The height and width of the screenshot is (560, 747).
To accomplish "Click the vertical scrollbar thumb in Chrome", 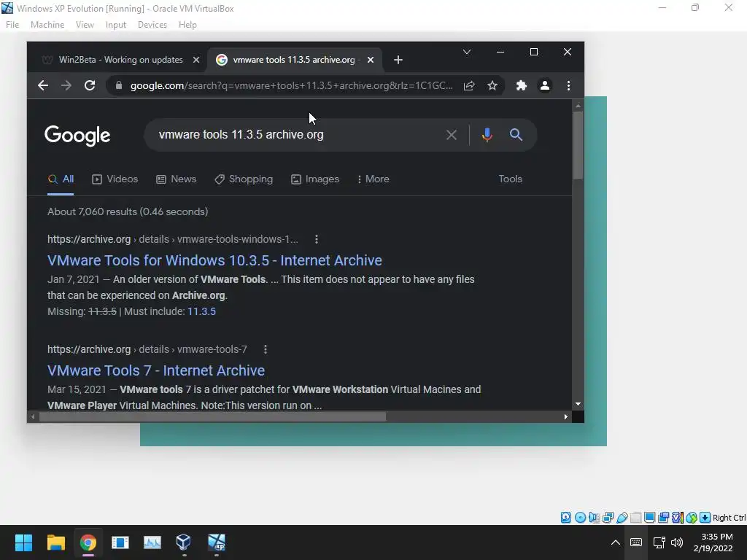I will 578,145.
